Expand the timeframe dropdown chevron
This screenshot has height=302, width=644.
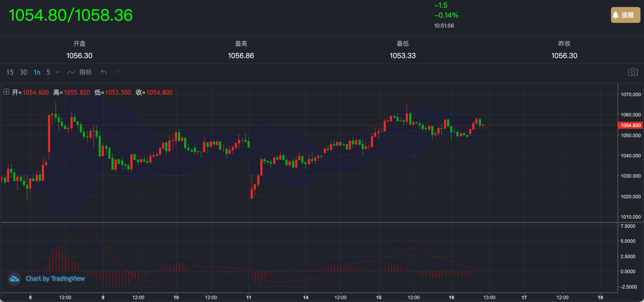[57, 72]
